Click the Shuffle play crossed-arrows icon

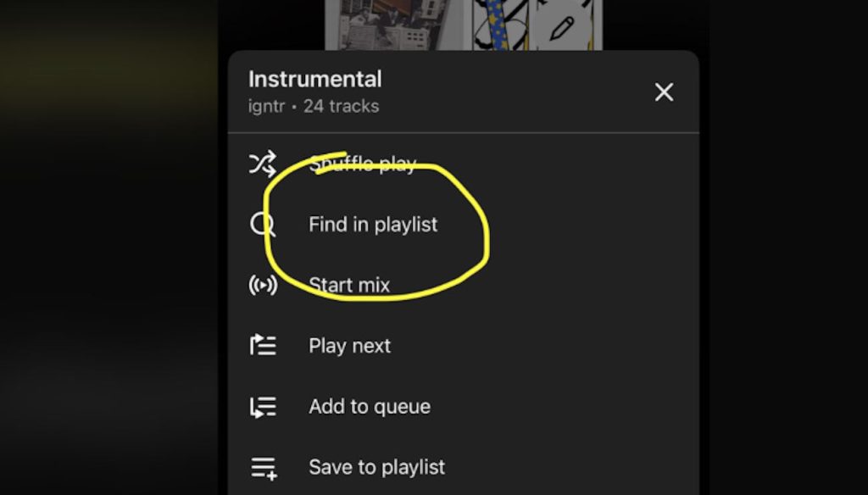(x=263, y=164)
